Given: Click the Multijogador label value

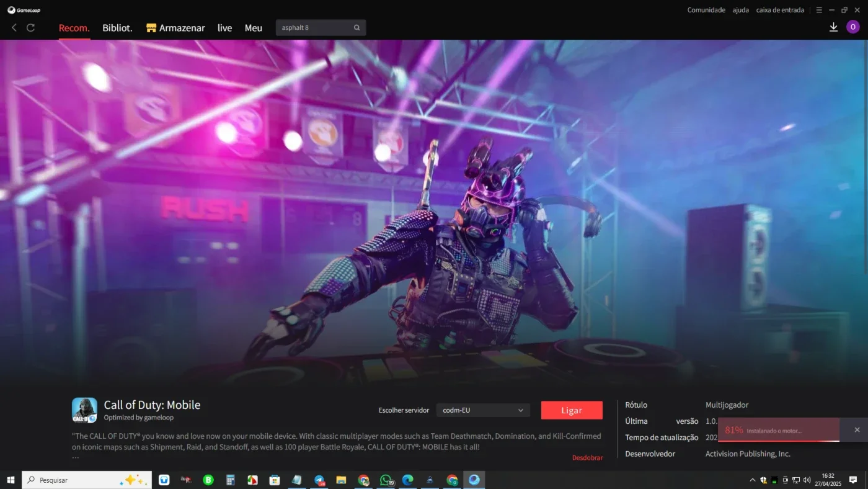Looking at the screenshot, I should (x=727, y=405).
